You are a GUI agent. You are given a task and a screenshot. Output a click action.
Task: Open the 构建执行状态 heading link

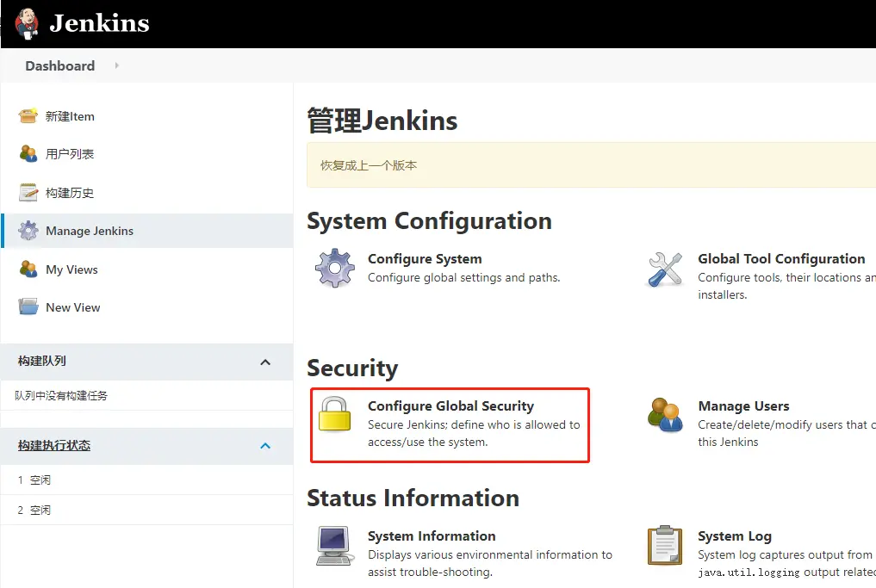[54, 446]
